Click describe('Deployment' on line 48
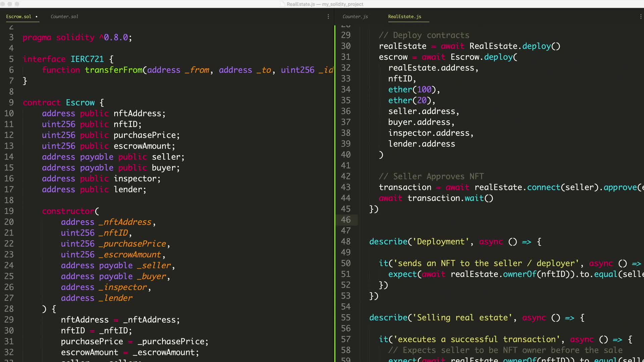The height and width of the screenshot is (362, 644). click(419, 242)
